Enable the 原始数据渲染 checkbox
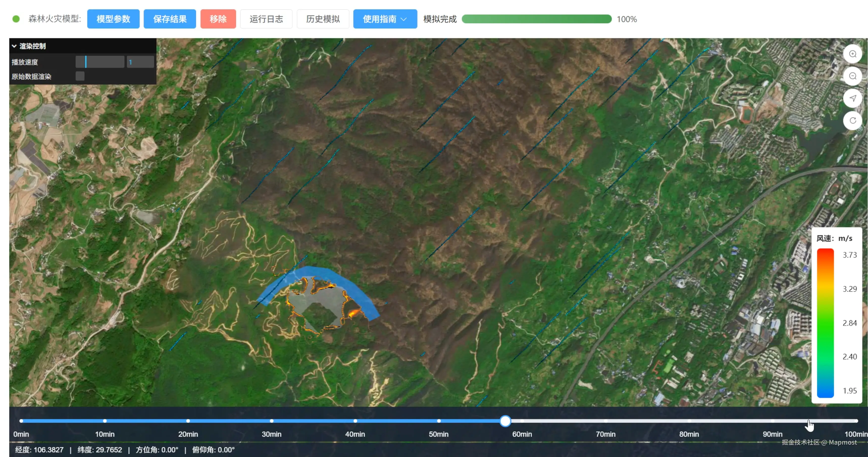This screenshot has height=457, width=868. (x=80, y=76)
